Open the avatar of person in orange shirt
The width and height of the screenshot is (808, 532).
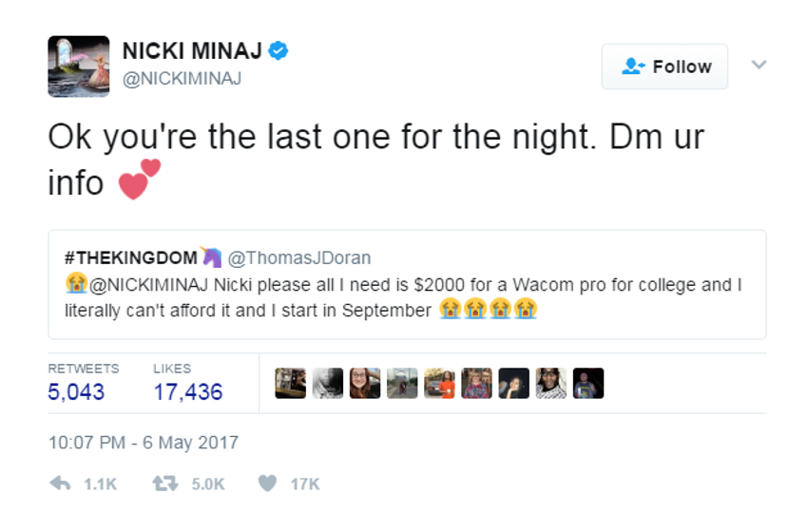(x=439, y=383)
